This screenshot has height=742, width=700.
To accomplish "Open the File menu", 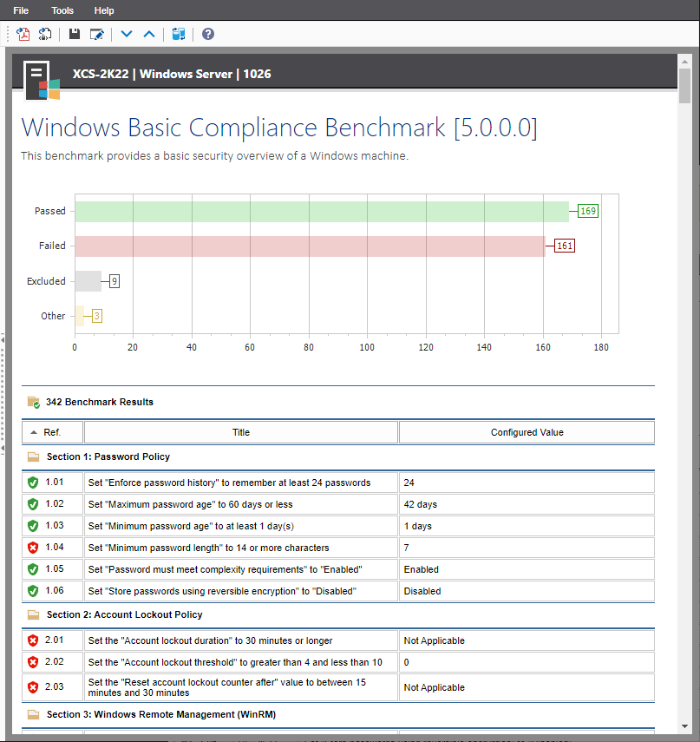I will click(x=21, y=10).
